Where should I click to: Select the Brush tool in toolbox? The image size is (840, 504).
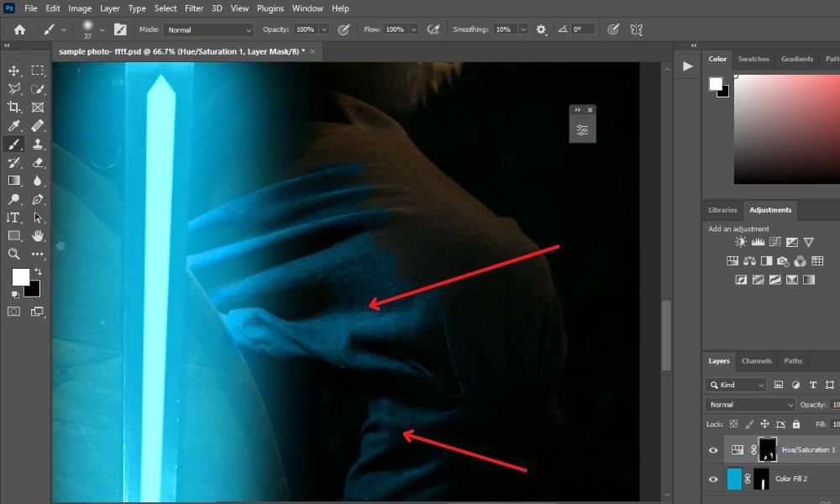click(x=14, y=144)
